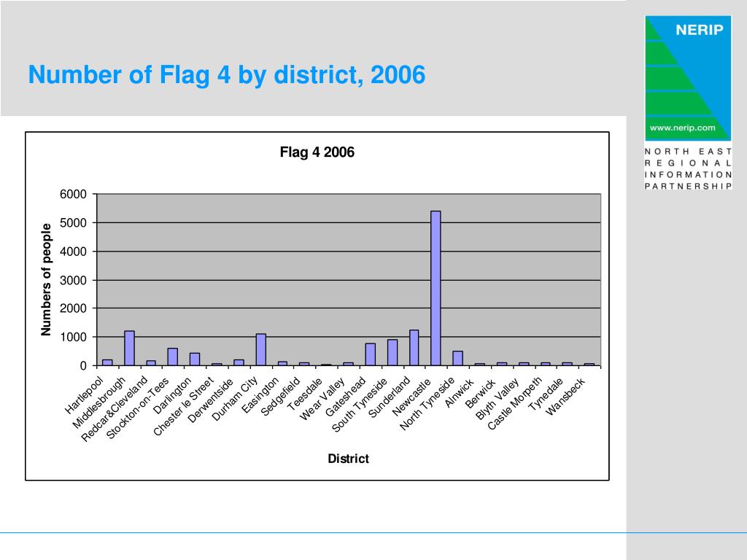Screen dimensions: 747x560
Task: Click the 'PARTNERSHIP' text line under the logo
Action: pos(688,186)
